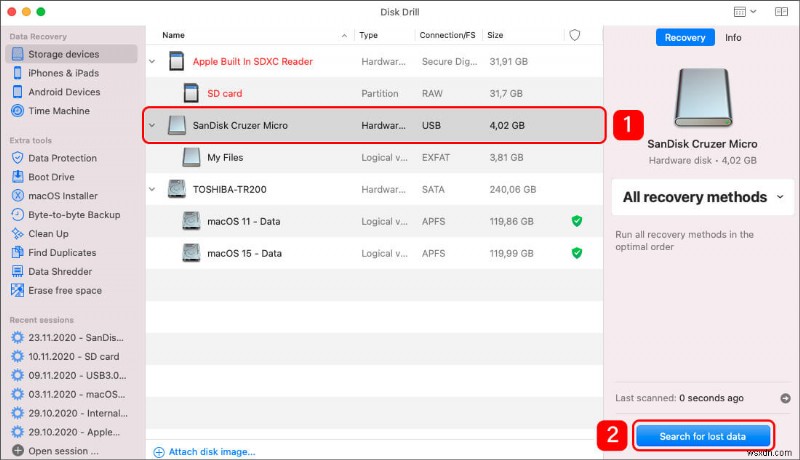The image size is (800, 460).
Task: Click the SATA connection cell
Action: coord(433,189)
